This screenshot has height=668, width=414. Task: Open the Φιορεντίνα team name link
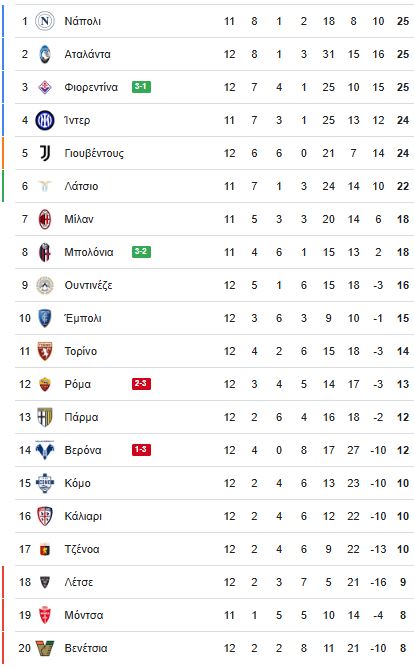tap(91, 87)
